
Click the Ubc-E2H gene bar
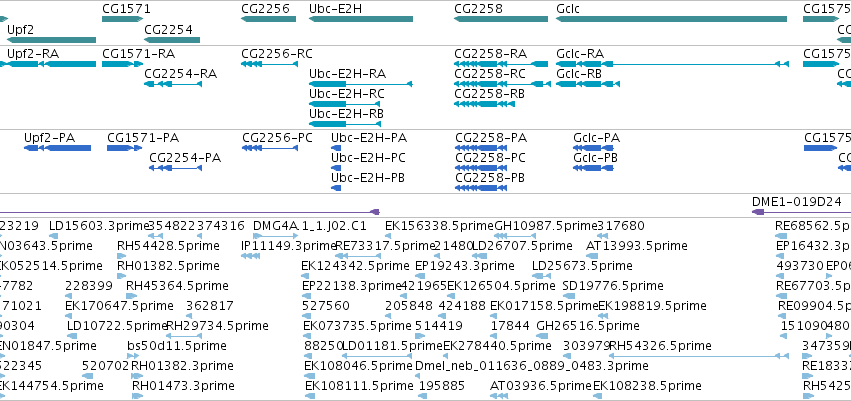361,19
